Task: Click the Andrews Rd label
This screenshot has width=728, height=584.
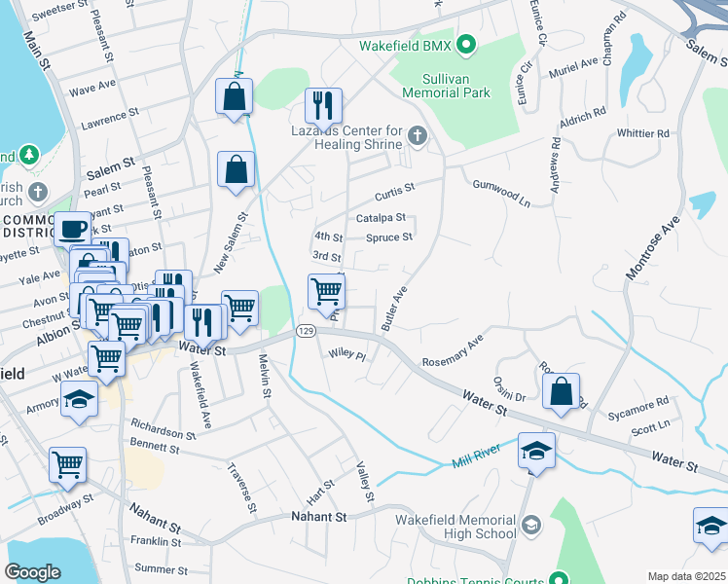Action: click(556, 165)
